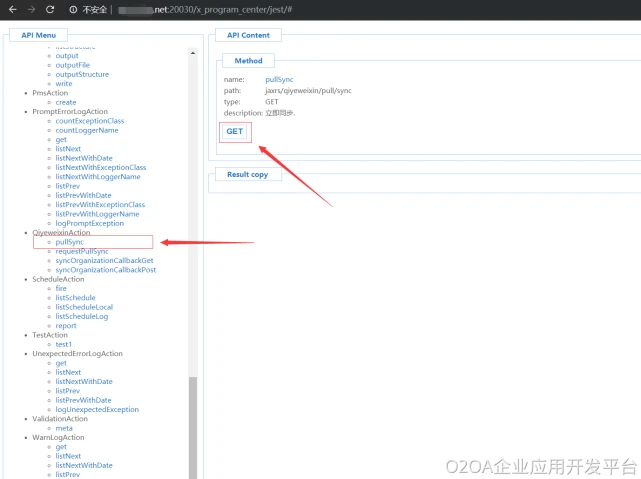641x479 pixels.
Task: Reload the page with the refresh icon
Action: [50, 9]
